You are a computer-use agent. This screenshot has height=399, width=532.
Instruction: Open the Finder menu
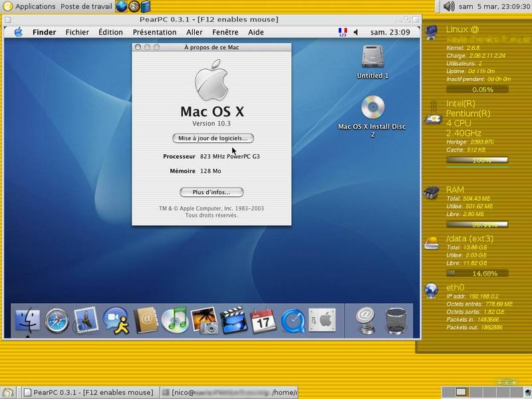(44, 32)
